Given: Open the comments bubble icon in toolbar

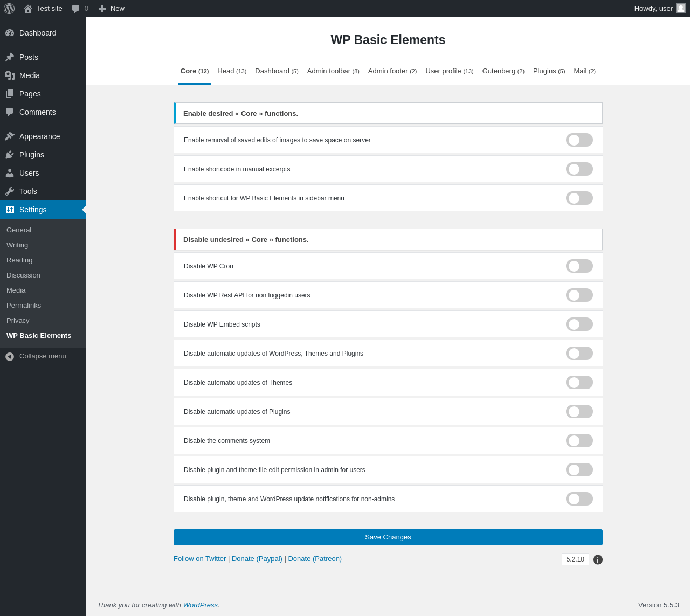Looking at the screenshot, I should pyautogui.click(x=76, y=9).
